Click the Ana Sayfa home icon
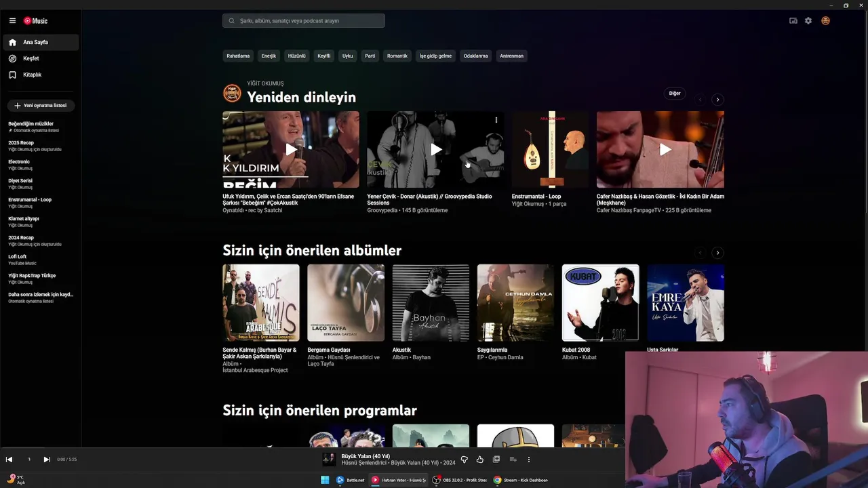 (12, 42)
